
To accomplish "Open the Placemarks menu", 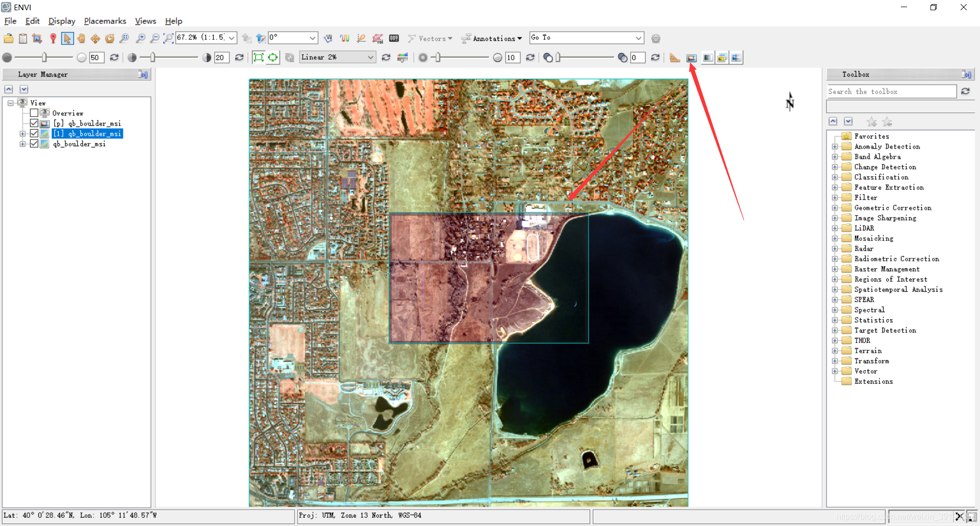I will point(105,21).
